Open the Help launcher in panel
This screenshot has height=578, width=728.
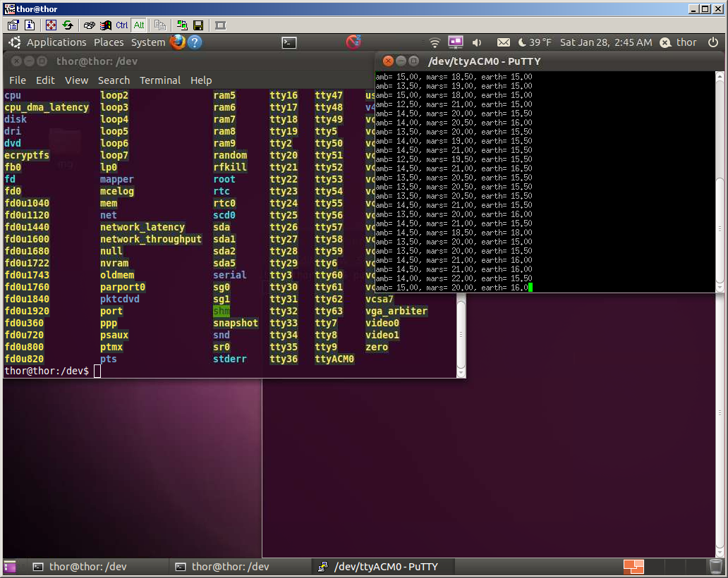195,42
